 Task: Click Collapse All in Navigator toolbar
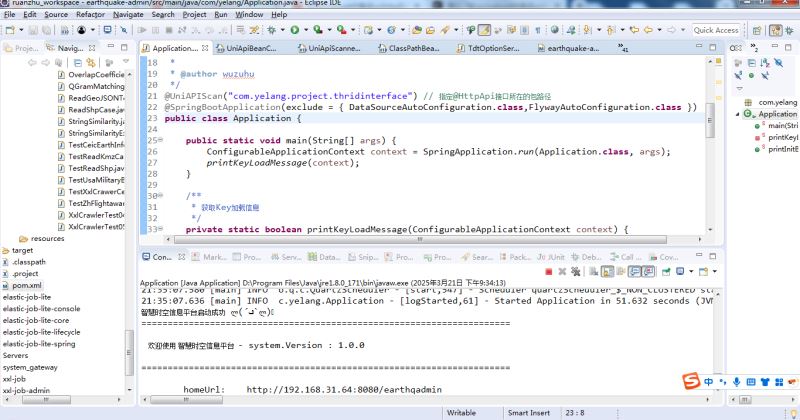[78, 63]
